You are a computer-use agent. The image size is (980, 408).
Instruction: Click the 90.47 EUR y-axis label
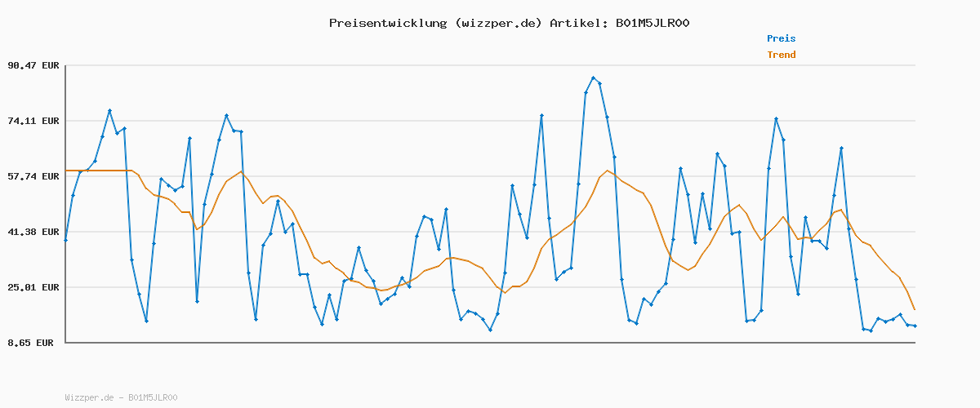33,65
